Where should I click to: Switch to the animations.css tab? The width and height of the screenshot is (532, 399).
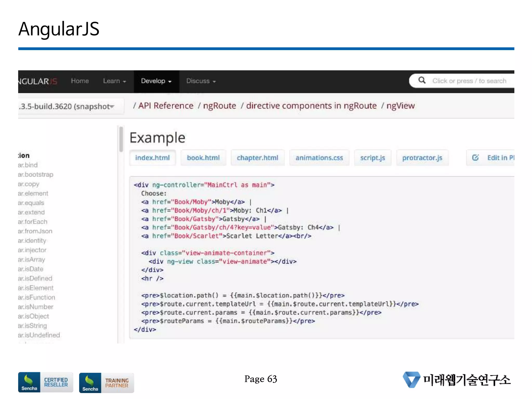pyautogui.click(x=319, y=158)
